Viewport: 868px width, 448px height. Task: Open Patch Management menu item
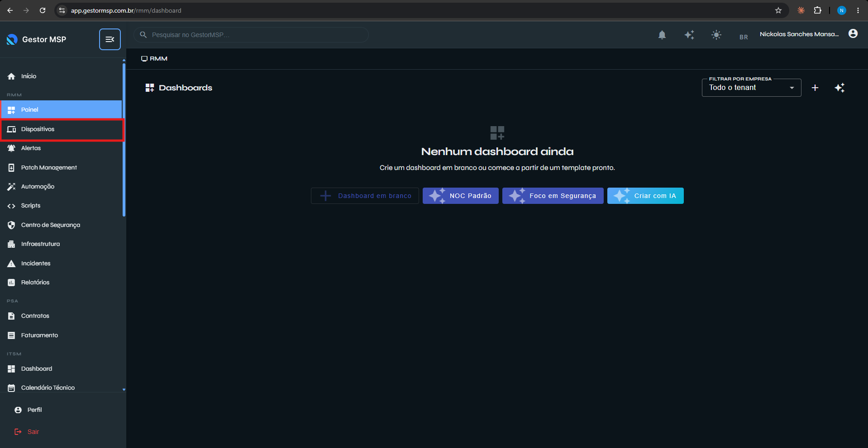pyautogui.click(x=61, y=168)
